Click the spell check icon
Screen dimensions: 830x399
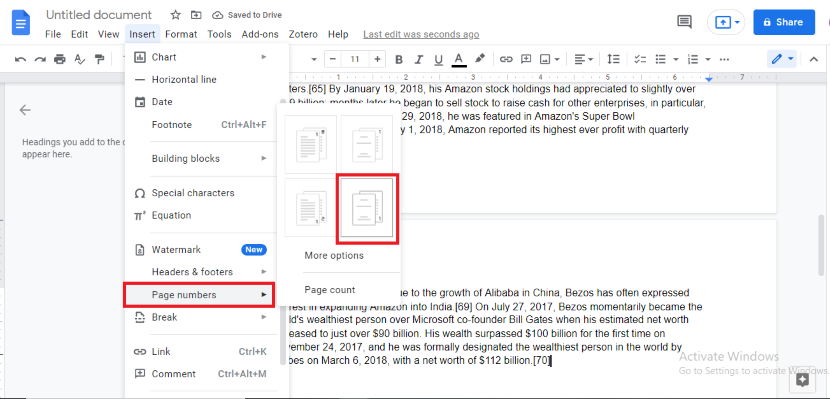[x=79, y=59]
